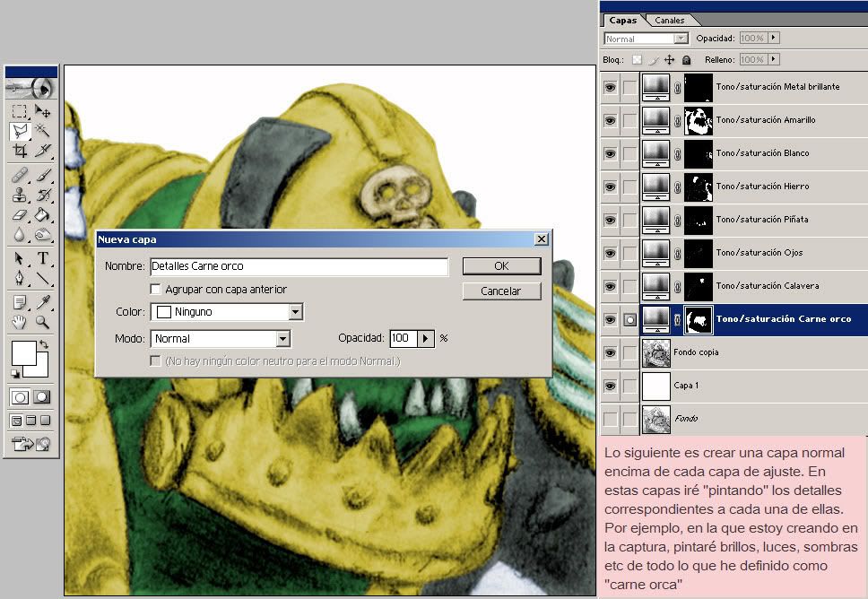Close the Nueva capa dialog
Image resolution: width=868 pixels, height=599 pixels.
pyautogui.click(x=542, y=239)
